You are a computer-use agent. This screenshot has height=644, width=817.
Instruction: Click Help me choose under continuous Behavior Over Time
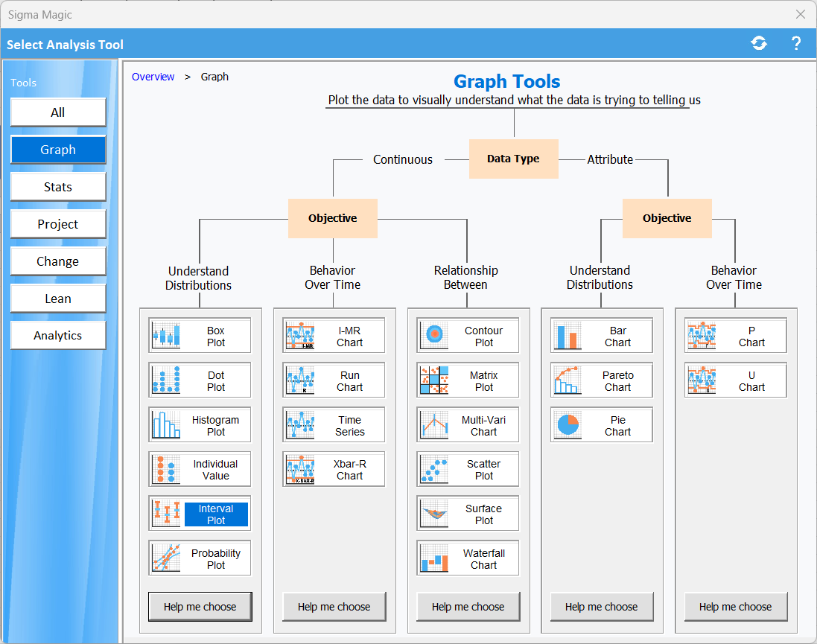point(334,607)
